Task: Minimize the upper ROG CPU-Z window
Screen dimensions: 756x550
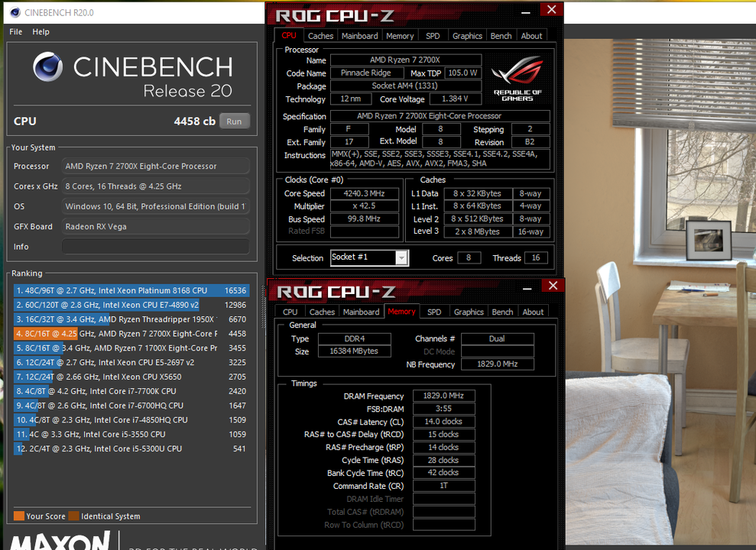Action: click(526, 11)
